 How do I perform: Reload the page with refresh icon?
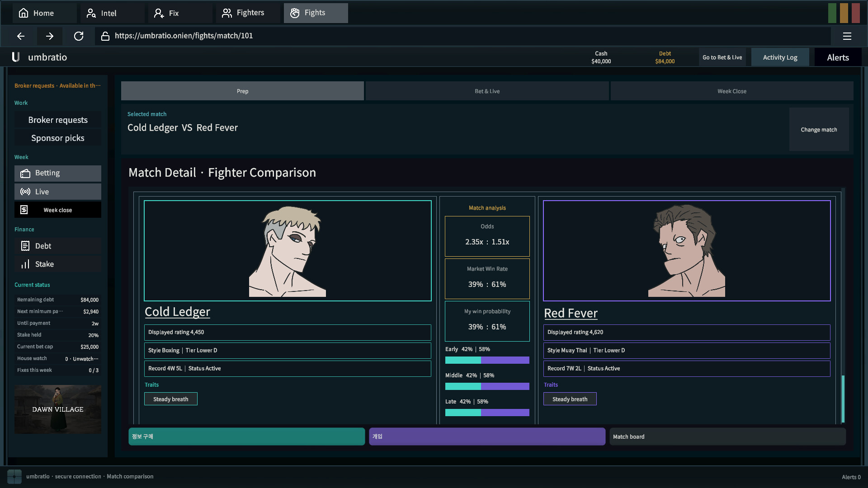point(79,36)
